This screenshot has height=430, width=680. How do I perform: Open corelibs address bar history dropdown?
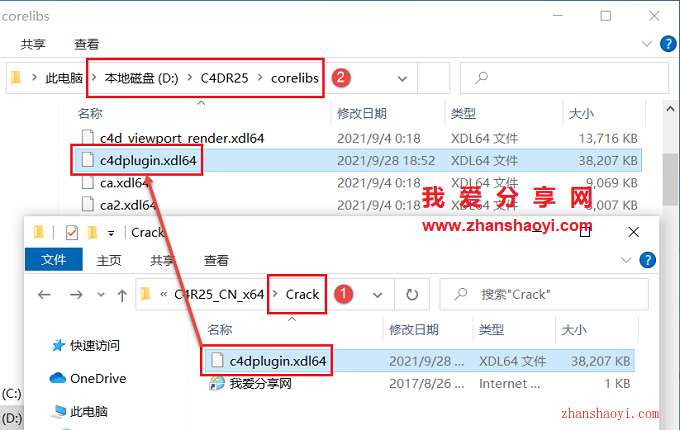tap(402, 78)
